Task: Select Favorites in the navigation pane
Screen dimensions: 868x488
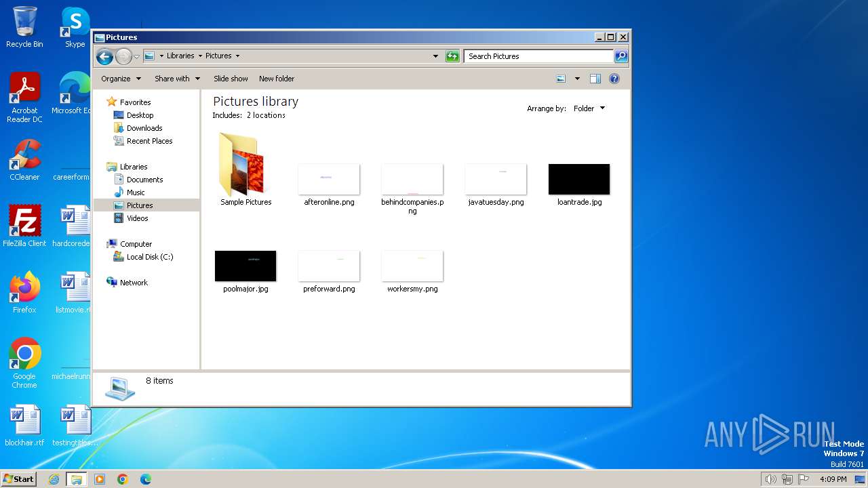Action: point(135,102)
